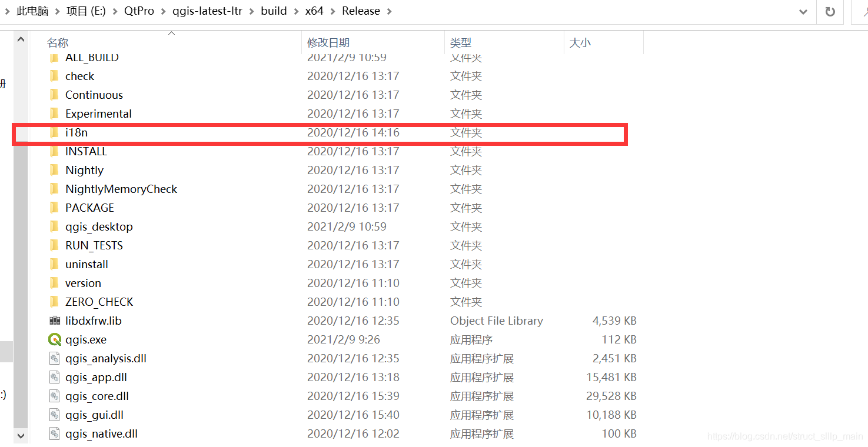Click the qgis_native.dll file icon
The image size is (868, 447).
click(x=55, y=433)
